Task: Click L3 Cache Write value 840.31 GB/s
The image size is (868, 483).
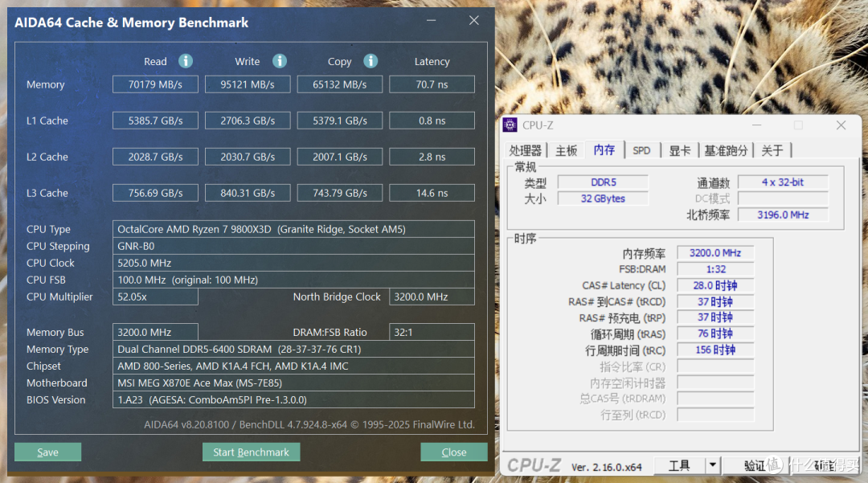Action: coord(248,193)
